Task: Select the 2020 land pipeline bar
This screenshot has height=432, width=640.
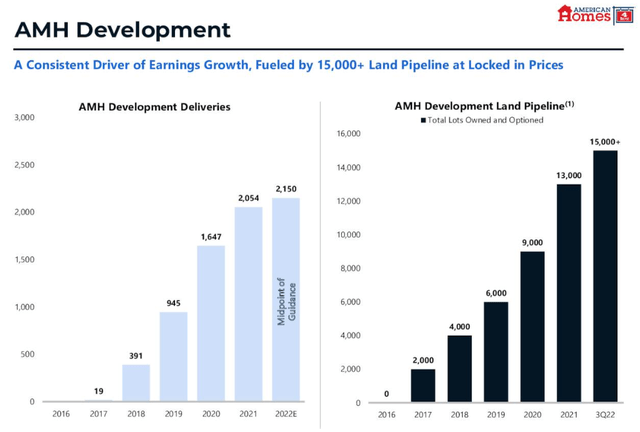Action: 532,327
